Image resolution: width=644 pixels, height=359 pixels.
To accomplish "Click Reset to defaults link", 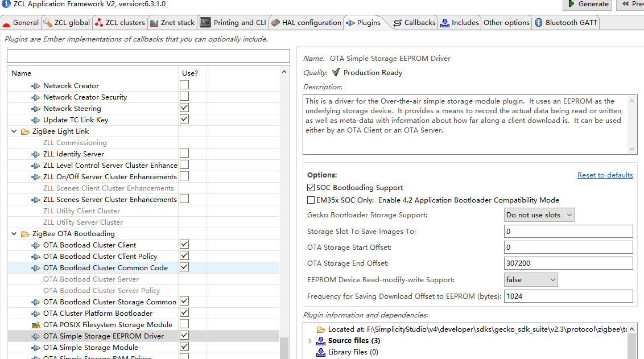I will point(605,175).
